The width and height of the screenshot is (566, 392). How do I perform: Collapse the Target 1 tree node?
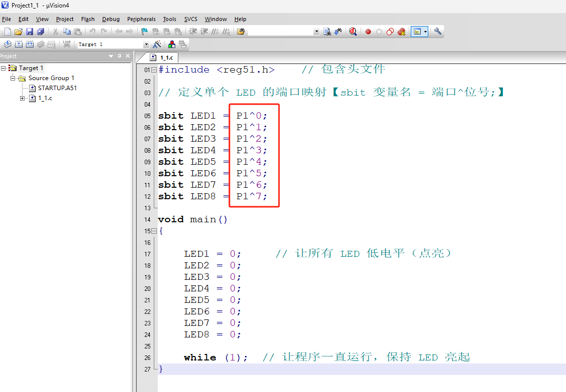click(x=3, y=68)
